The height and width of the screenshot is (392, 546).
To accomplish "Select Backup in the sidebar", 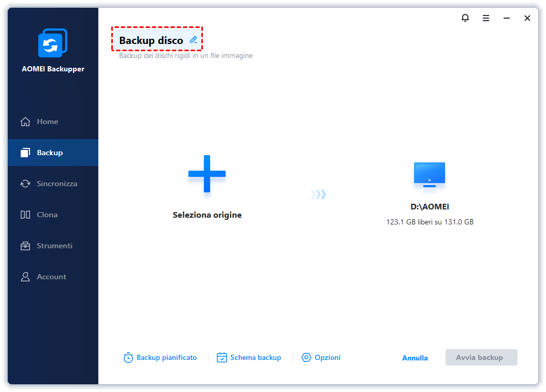I will 53,153.
